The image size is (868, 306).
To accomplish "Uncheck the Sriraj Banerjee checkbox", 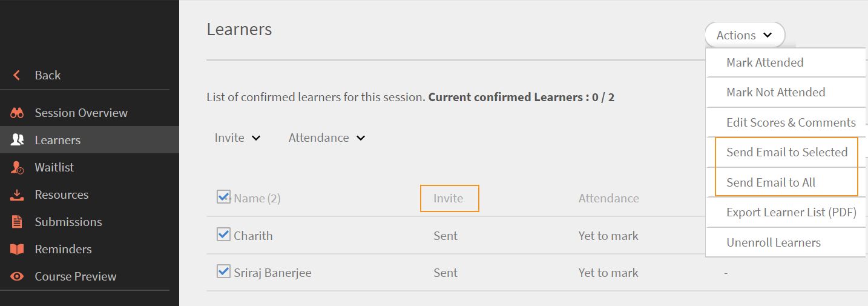I will click(223, 271).
